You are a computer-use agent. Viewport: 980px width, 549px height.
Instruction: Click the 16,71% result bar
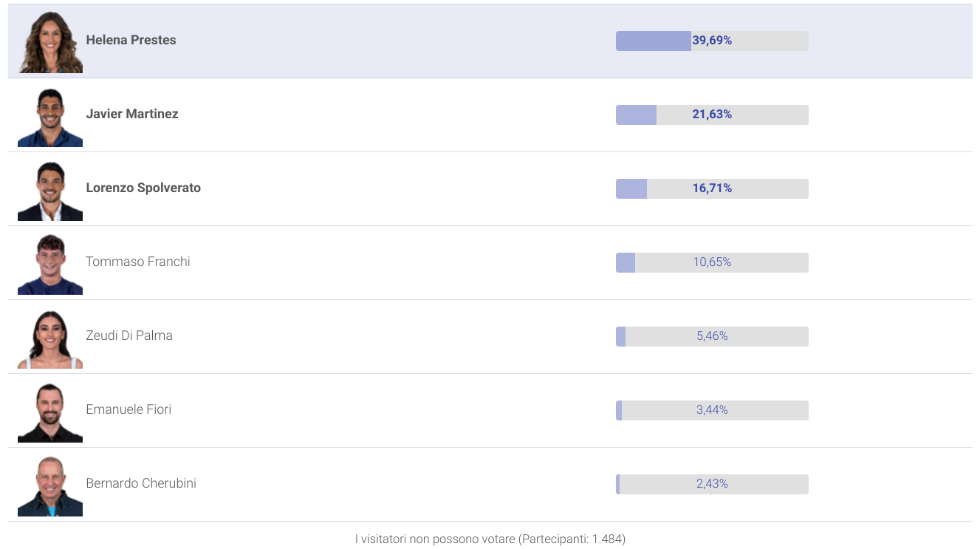712,188
